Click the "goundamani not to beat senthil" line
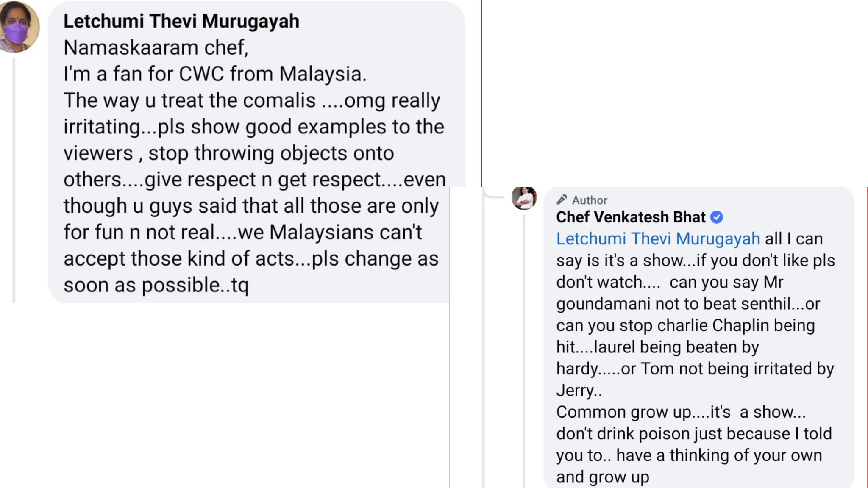This screenshot has height=488, width=868. 688,304
